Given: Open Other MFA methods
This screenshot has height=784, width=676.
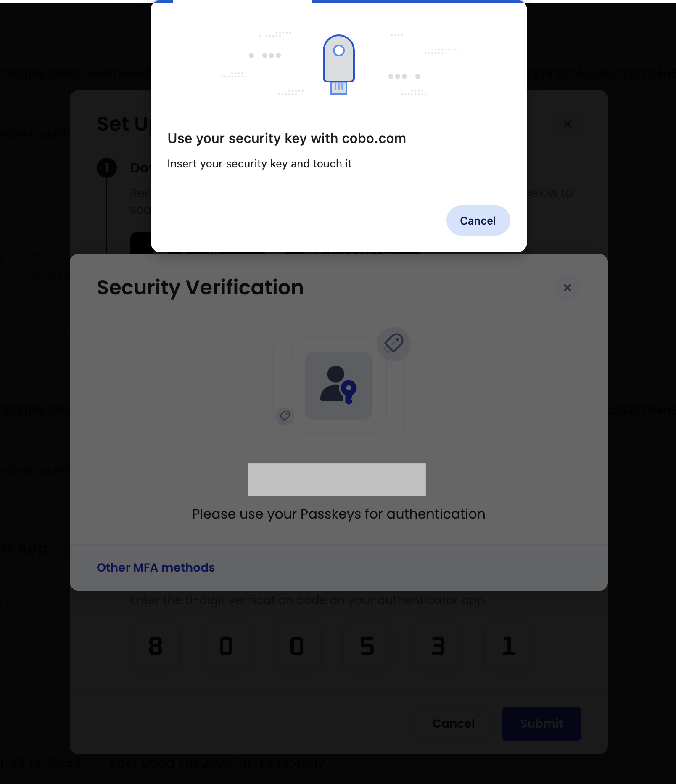Looking at the screenshot, I should [x=156, y=567].
